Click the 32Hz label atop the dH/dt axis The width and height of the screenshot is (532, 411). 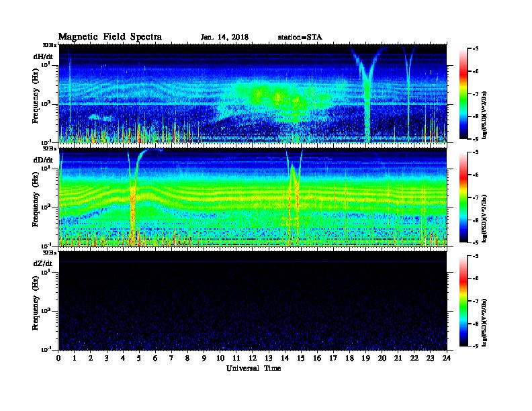[49, 45]
